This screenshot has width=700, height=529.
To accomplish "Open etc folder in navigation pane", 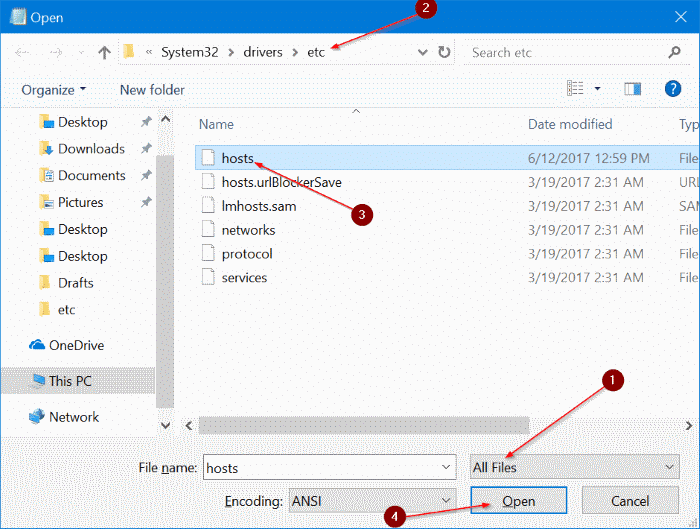I will 57,309.
